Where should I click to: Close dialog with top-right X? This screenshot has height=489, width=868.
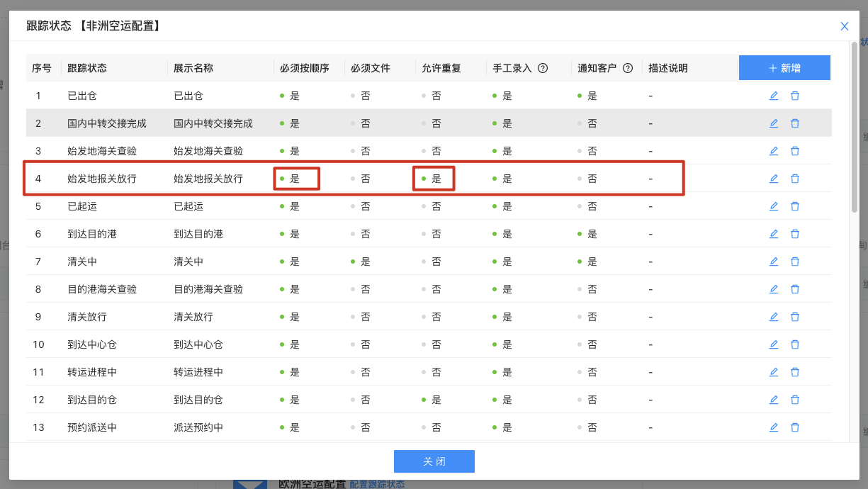pyautogui.click(x=844, y=26)
